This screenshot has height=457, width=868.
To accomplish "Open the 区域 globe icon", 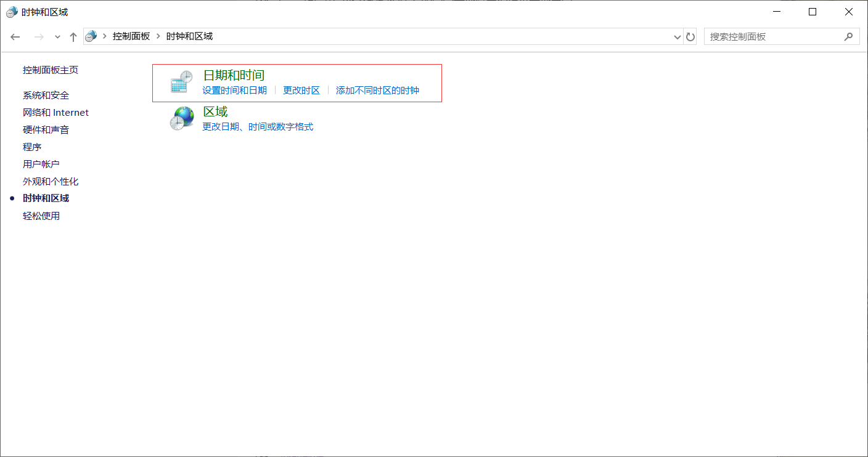I will point(181,118).
